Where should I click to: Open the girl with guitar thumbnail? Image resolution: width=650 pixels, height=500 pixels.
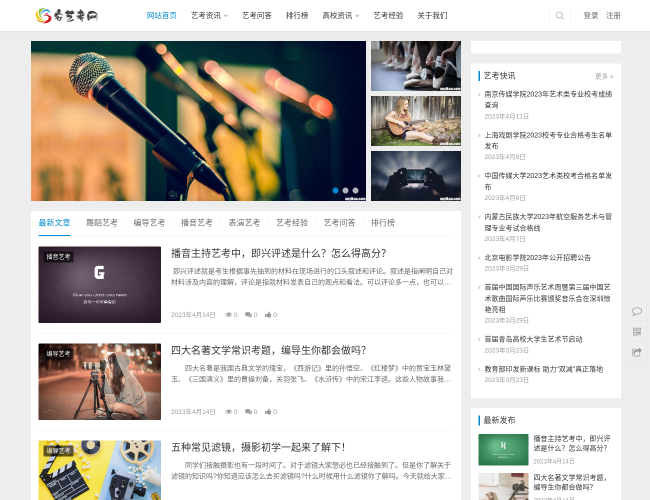[416, 121]
